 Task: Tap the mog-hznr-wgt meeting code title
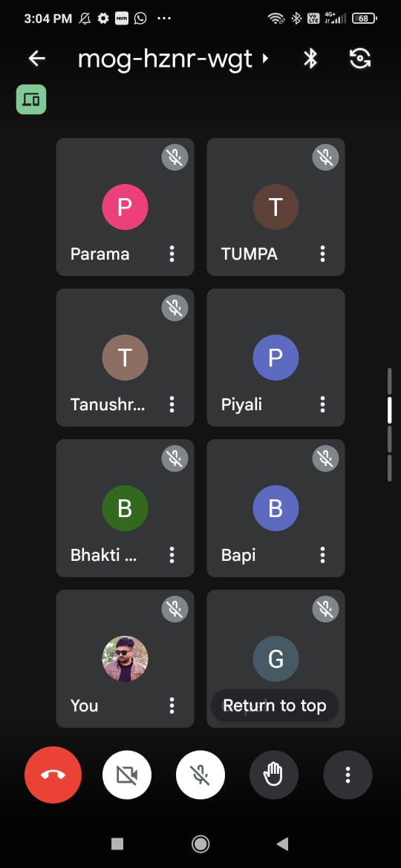[x=165, y=59]
